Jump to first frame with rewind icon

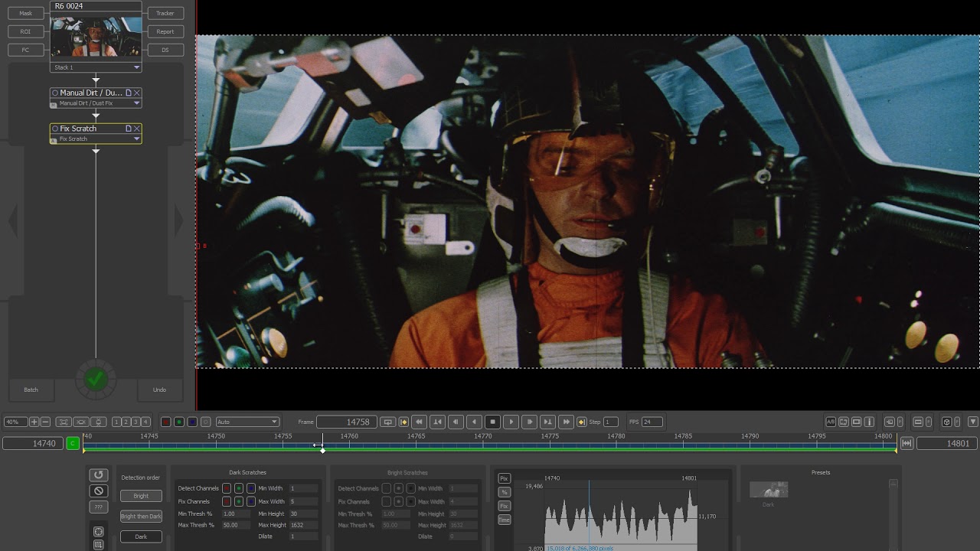419,422
